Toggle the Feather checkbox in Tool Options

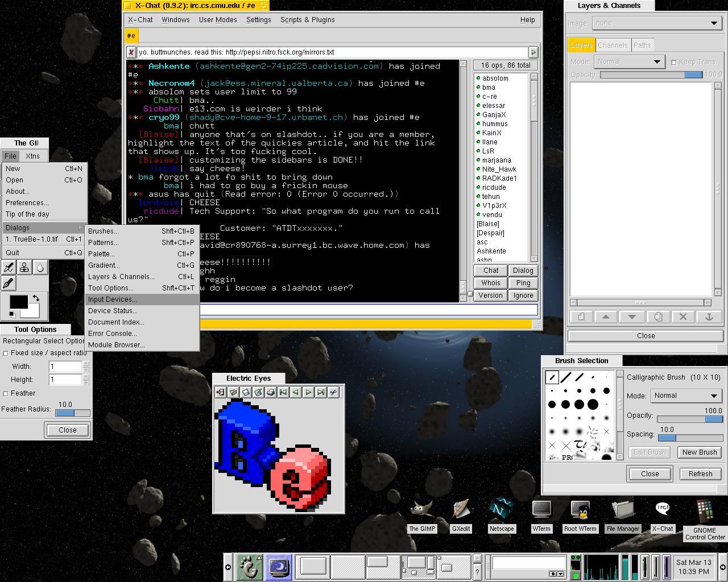click(x=6, y=393)
